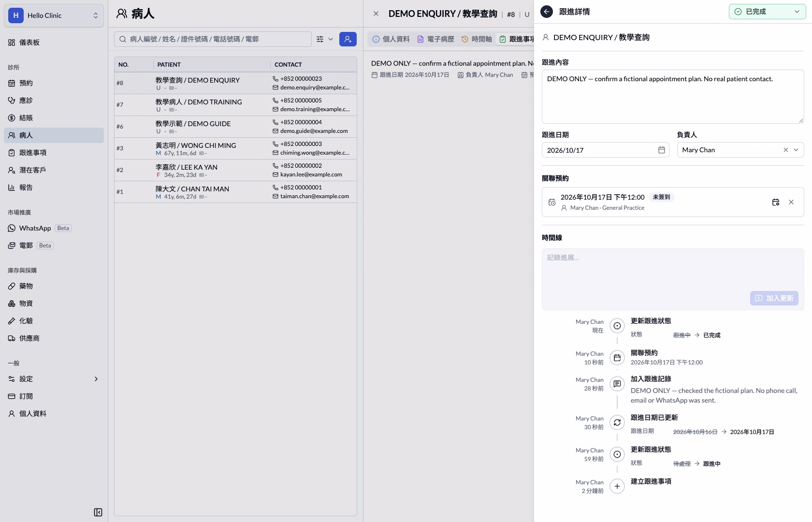
Task: Switch to the 電子病歷 tab
Action: tap(435, 39)
